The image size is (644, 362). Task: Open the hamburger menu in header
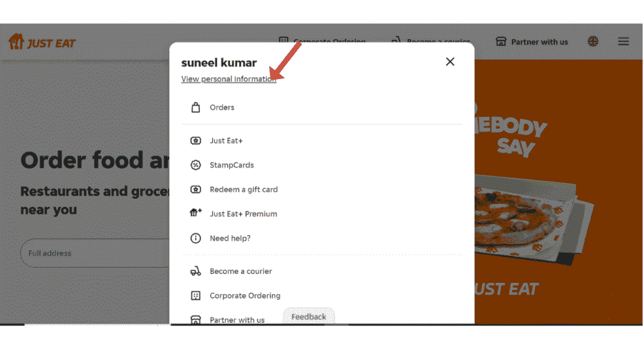point(623,41)
